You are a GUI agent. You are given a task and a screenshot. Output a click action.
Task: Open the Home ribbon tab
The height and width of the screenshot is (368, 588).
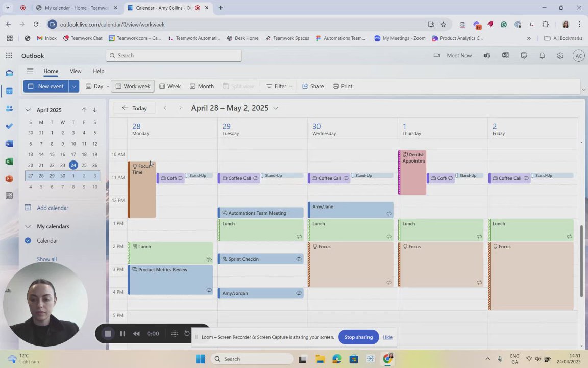(x=51, y=71)
